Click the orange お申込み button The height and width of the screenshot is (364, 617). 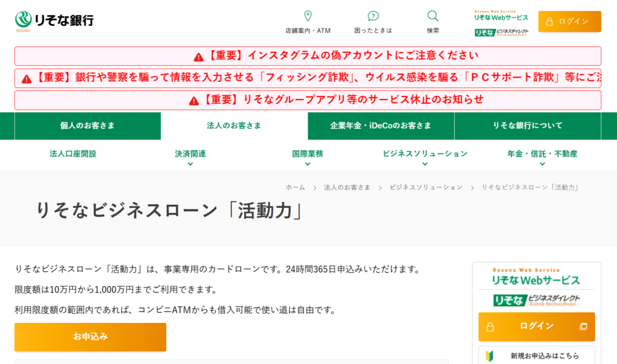[90, 337]
